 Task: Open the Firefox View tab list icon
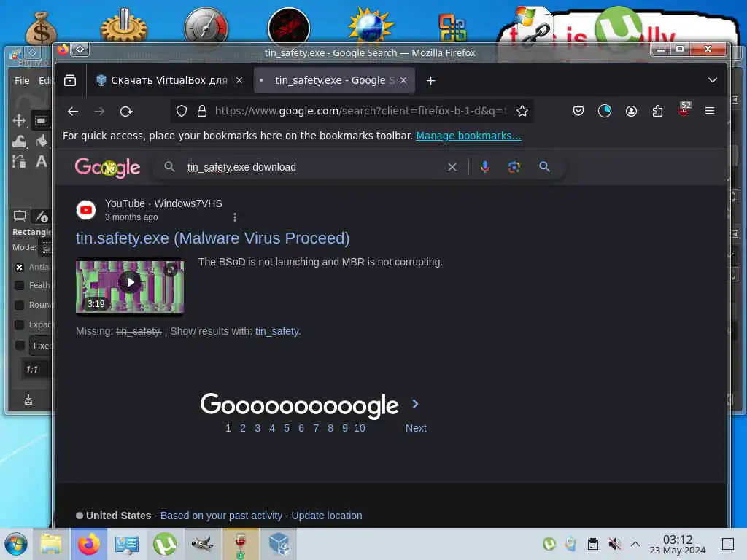tap(70, 80)
